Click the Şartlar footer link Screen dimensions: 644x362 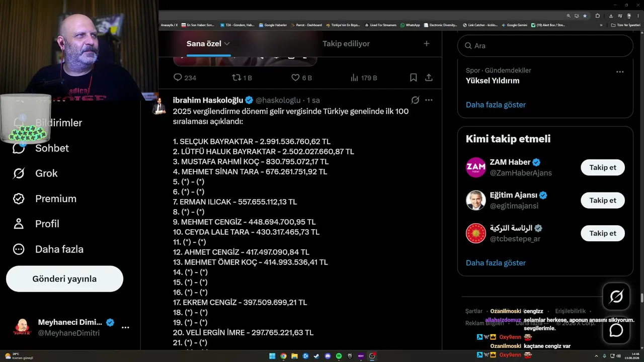474,311
